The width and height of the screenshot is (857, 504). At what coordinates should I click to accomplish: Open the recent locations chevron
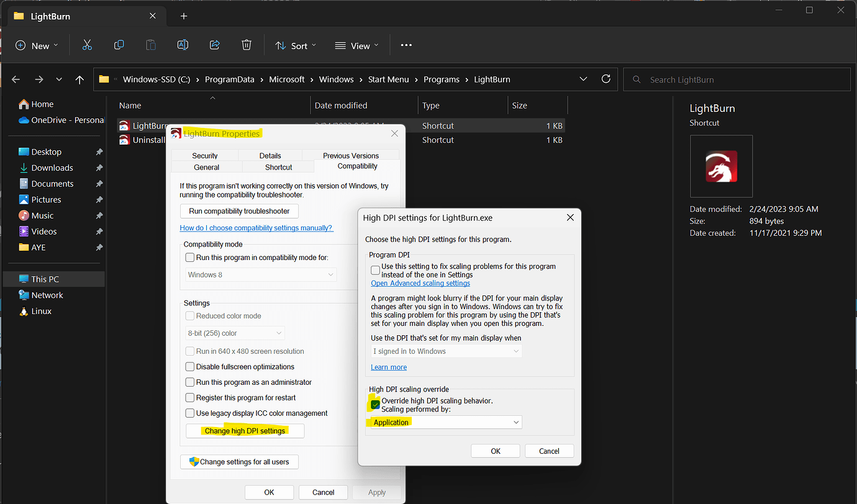click(59, 79)
